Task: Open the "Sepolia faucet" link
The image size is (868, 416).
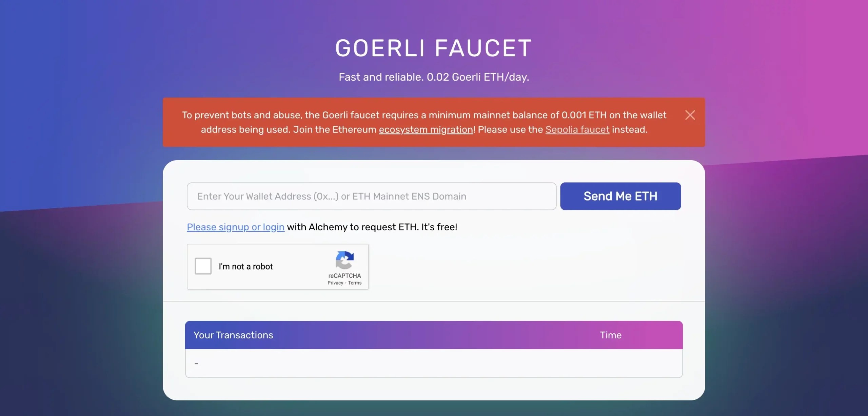Action: (577, 129)
